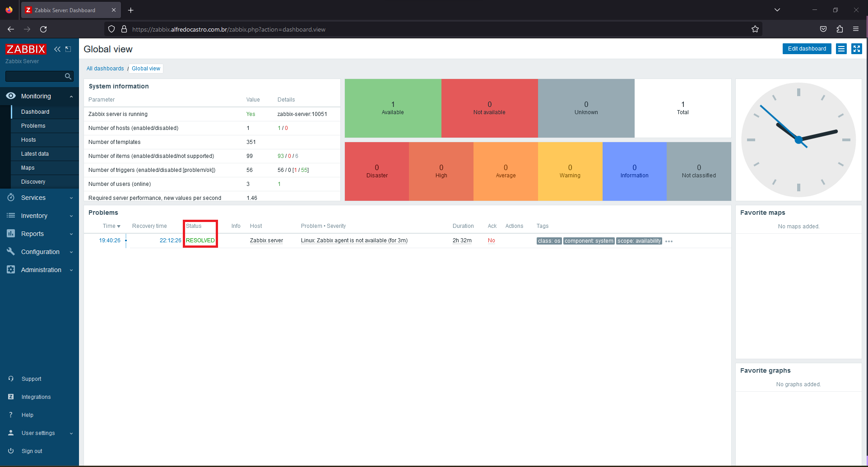Click the duration 2h 32m value
Image resolution: width=868 pixels, height=467 pixels.
click(x=462, y=240)
